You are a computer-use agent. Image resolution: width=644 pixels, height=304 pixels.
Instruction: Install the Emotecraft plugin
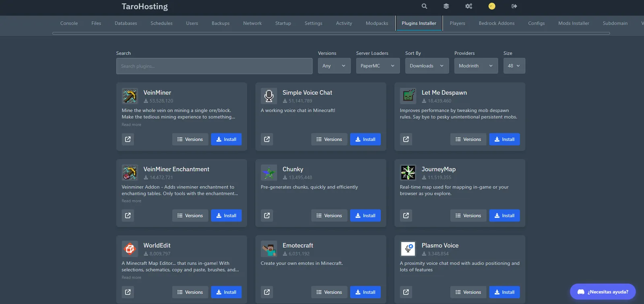(365, 292)
